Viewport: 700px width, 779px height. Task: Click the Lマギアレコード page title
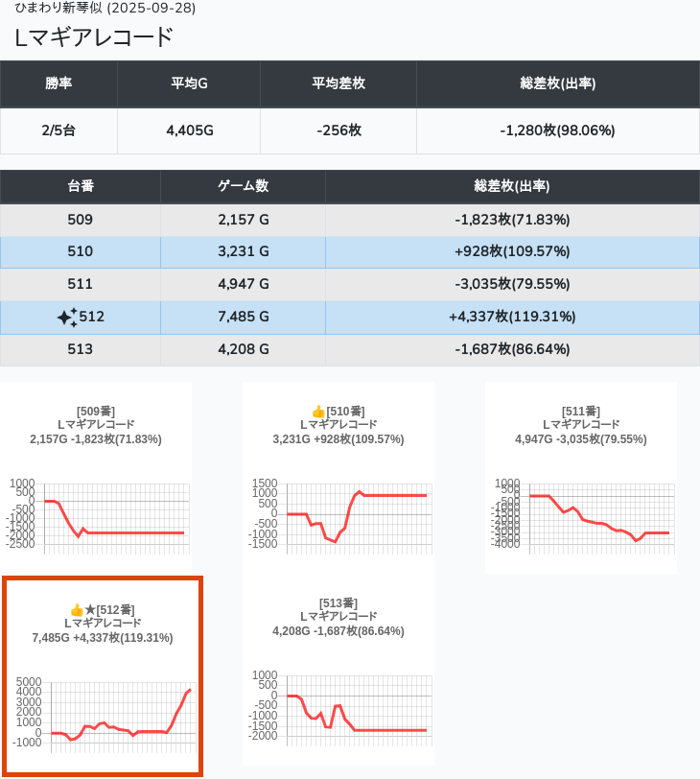pos(94,38)
